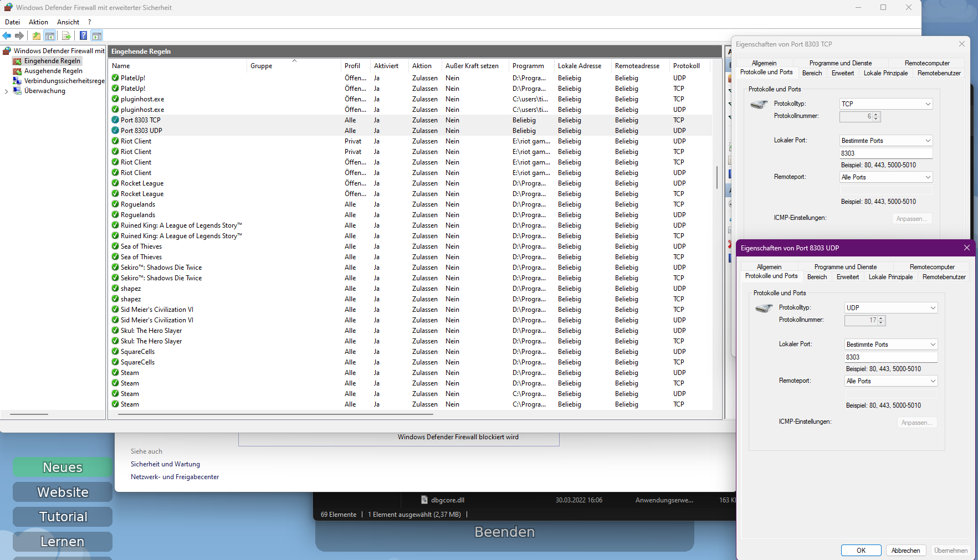Open Lokaler Port dropdown in UDP dialog
This screenshot has width=978, height=560.
coord(890,345)
